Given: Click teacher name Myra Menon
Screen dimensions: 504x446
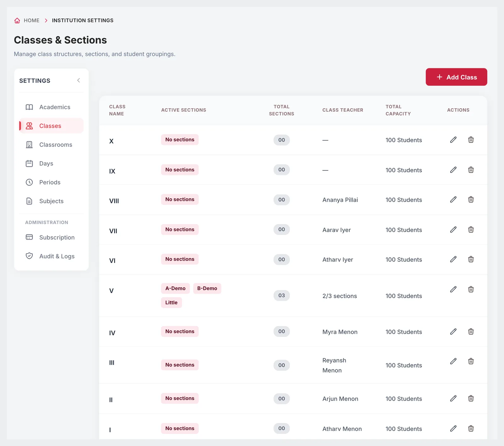Looking at the screenshot, I should (340, 332).
